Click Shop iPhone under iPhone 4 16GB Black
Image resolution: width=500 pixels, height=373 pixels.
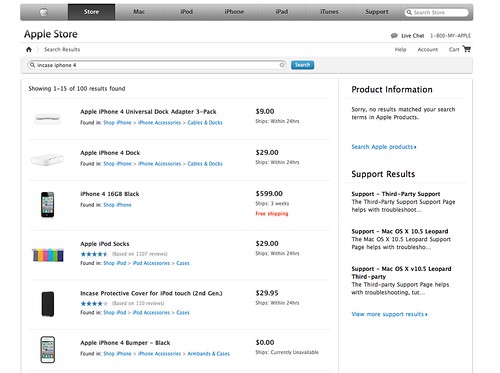point(117,205)
